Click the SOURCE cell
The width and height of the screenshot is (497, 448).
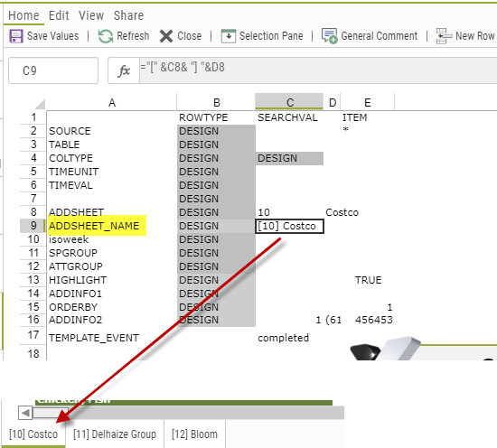click(x=111, y=131)
